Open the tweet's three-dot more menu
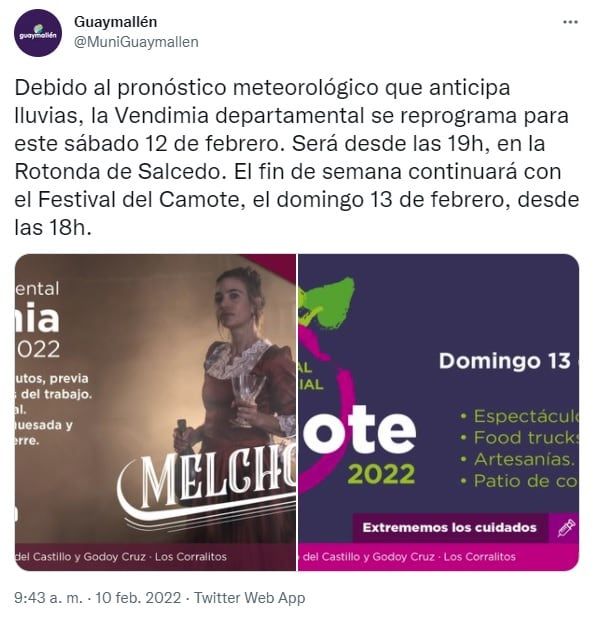594x619 pixels. click(570, 22)
